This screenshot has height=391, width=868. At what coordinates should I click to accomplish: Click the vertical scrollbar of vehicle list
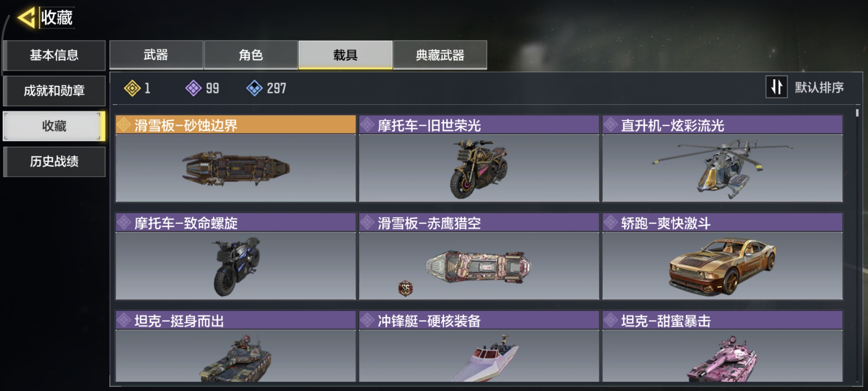pyautogui.click(x=857, y=245)
